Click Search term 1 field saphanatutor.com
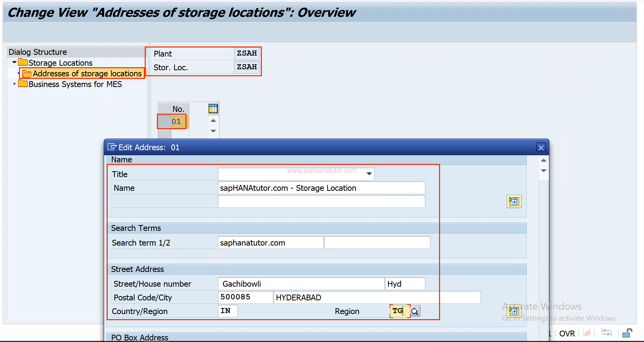The image size is (644, 342). click(x=271, y=243)
